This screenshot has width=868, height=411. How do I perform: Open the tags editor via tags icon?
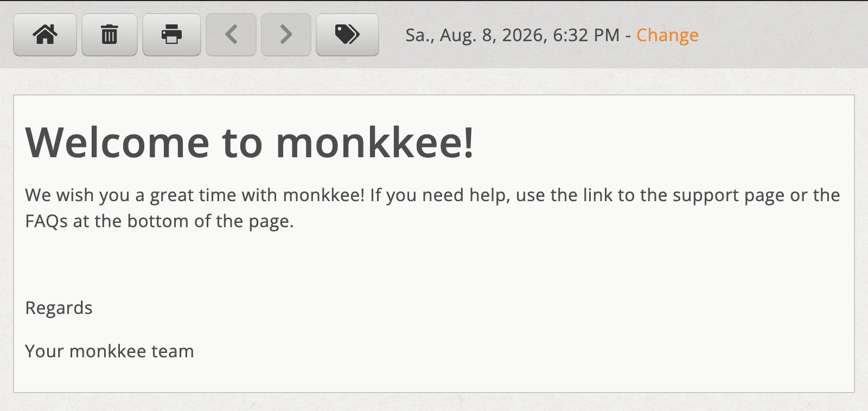point(347,35)
